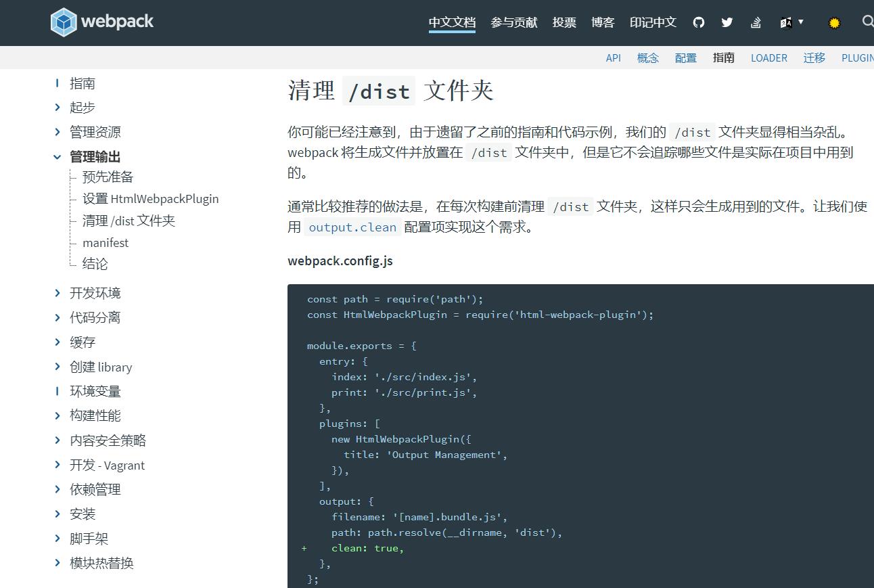Screen dimensions: 874x588
Task: Click the 'clean: true,' added code line
Action: pyautogui.click(x=367, y=548)
